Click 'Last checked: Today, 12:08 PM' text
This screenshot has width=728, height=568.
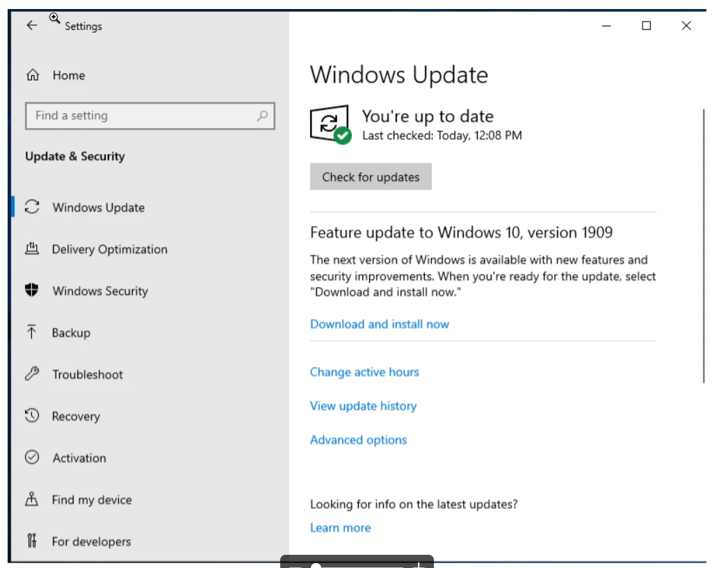click(442, 136)
